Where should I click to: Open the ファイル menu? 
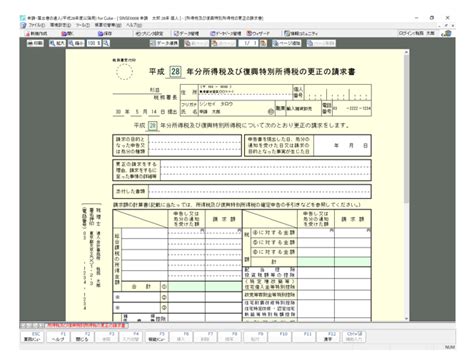coord(37,25)
